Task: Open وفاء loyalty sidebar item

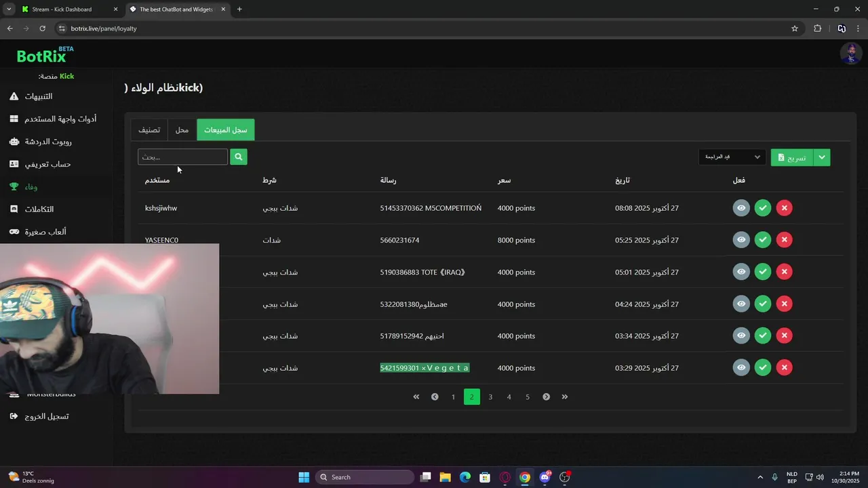Action: point(24,186)
